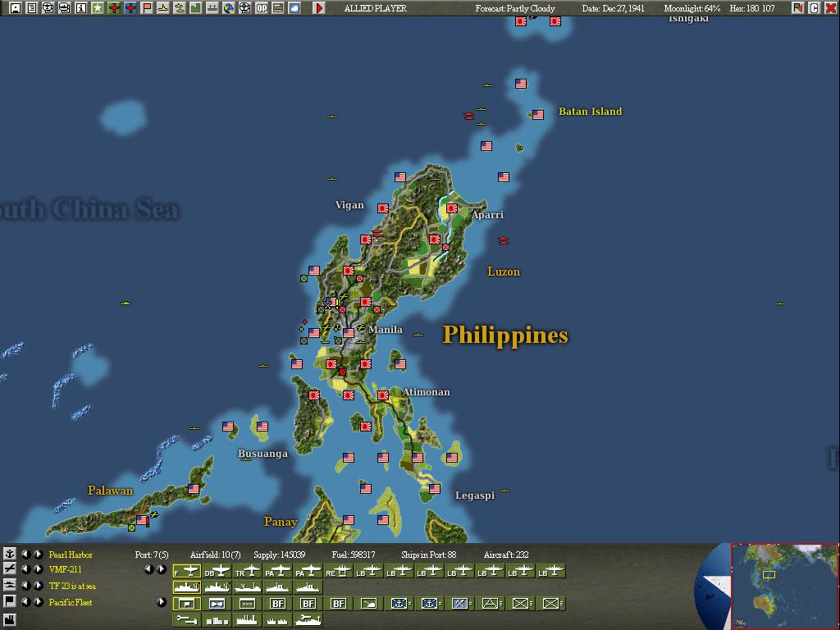Click the ship with wrench repair yard icon
This screenshot has height=630, width=840.
point(308,620)
